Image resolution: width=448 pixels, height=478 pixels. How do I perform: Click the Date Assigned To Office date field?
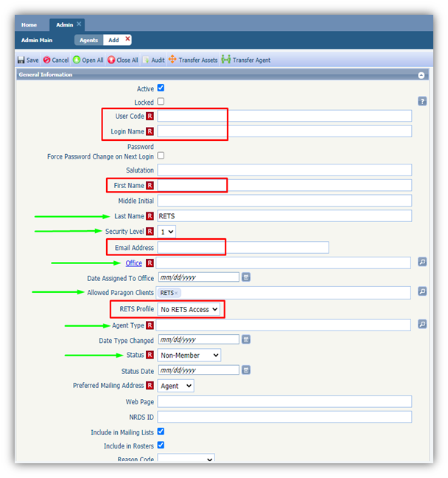198,277
